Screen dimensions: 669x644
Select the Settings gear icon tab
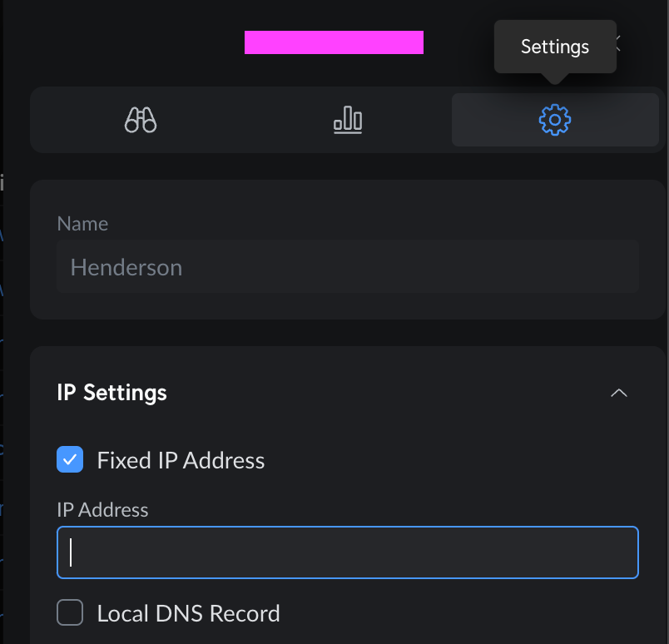coord(555,121)
